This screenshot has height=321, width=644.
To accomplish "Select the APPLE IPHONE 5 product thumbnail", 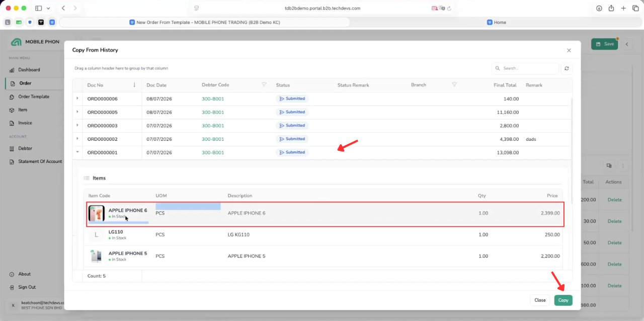I will coord(97,256).
